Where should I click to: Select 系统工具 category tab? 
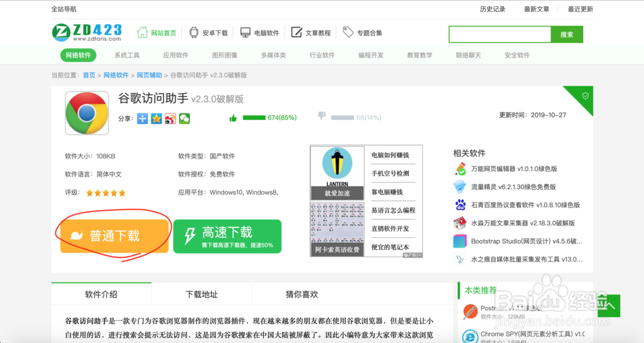pyautogui.click(x=127, y=55)
